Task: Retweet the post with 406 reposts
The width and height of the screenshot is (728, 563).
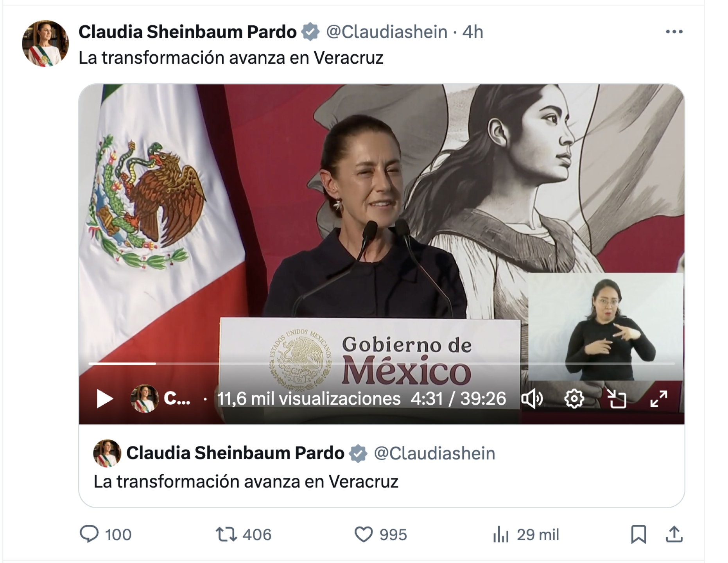Action: pos(244,534)
